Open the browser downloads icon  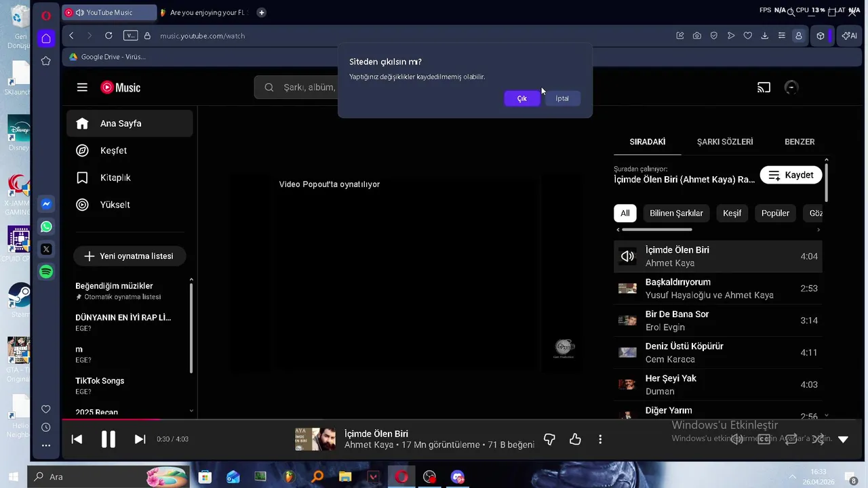[765, 35]
